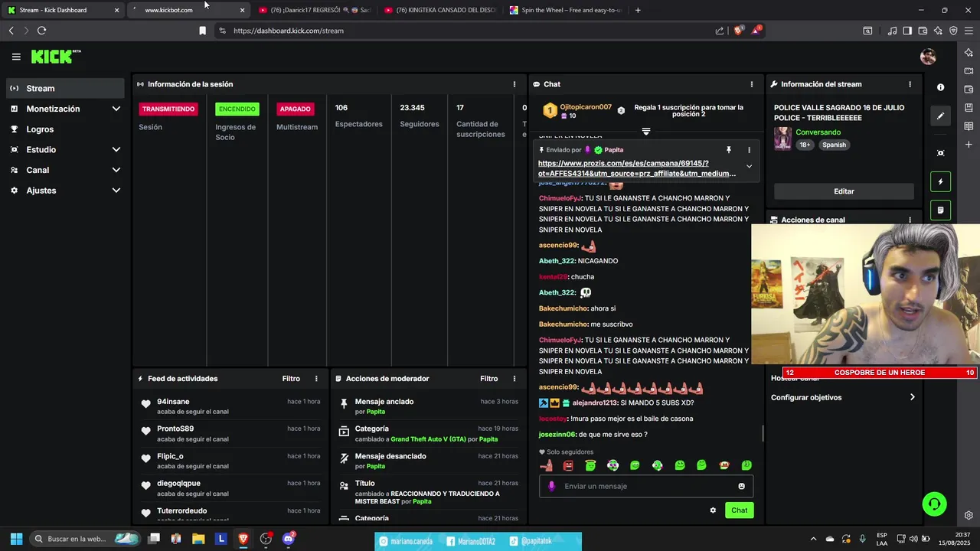Click the address bar URL
Screen dimensions: 980x551
[x=289, y=31]
